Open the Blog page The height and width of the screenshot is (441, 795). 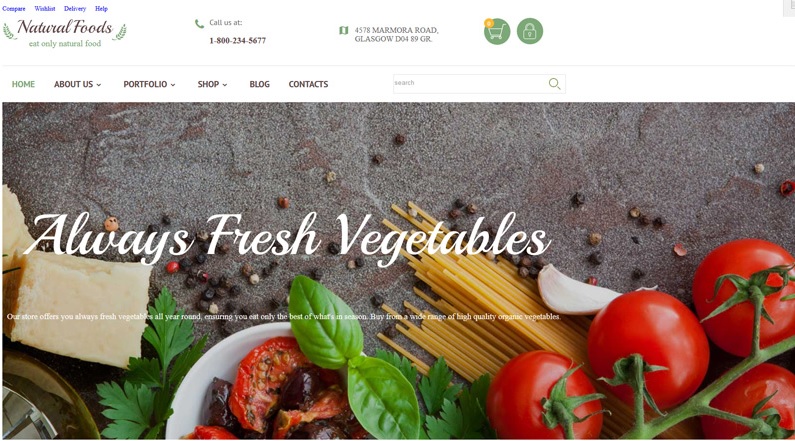(260, 84)
